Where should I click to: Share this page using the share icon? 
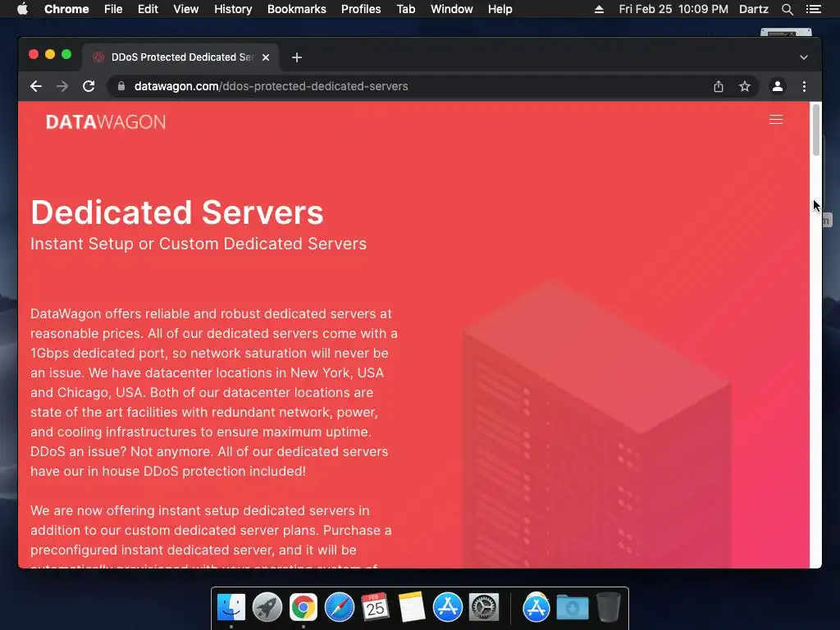[719, 86]
